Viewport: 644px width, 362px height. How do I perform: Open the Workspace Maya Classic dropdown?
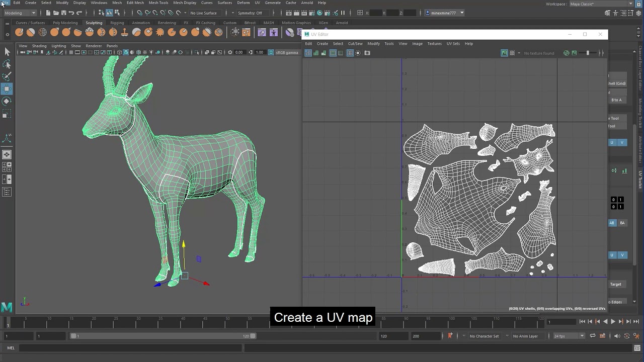pyautogui.click(x=602, y=4)
